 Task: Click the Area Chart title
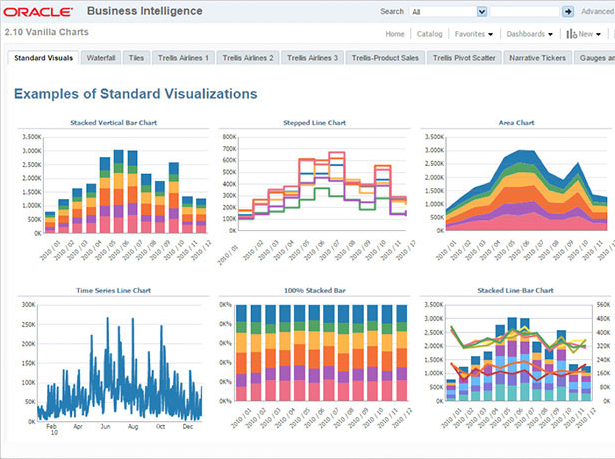tap(516, 122)
